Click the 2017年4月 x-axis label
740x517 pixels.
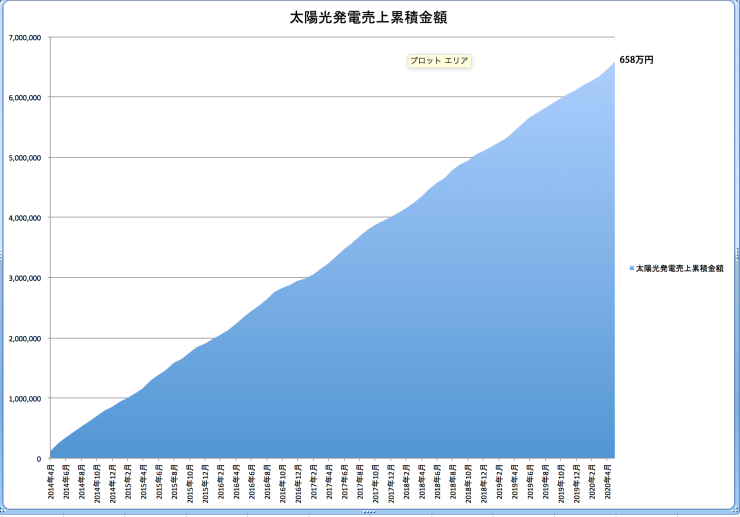(329, 481)
